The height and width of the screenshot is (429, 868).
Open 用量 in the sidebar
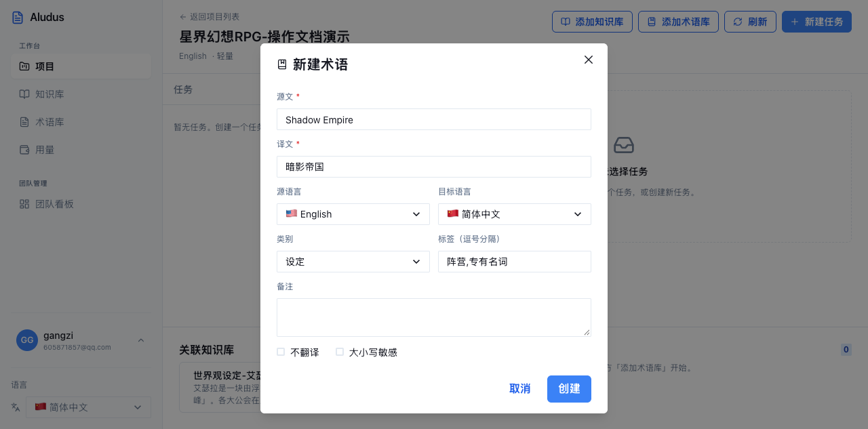click(81, 150)
